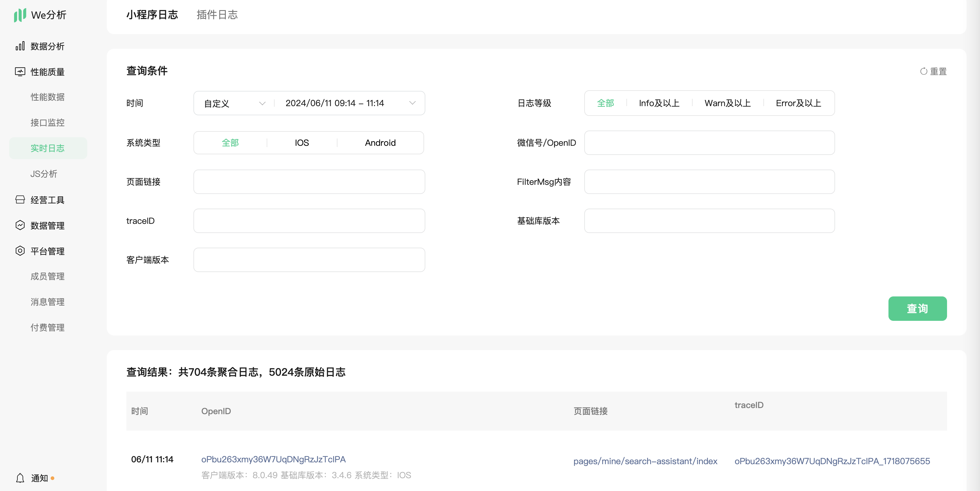Select the IOS system type option
The width and height of the screenshot is (980, 491).
[x=302, y=143]
